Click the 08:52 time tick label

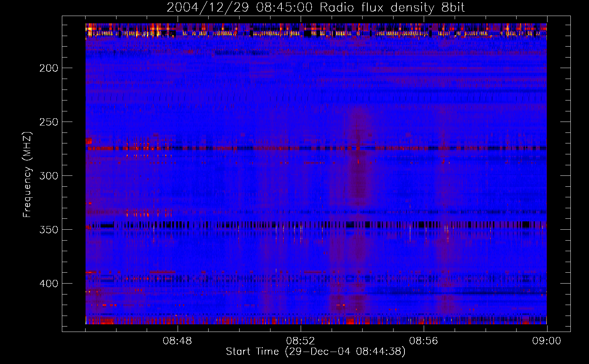(x=301, y=341)
